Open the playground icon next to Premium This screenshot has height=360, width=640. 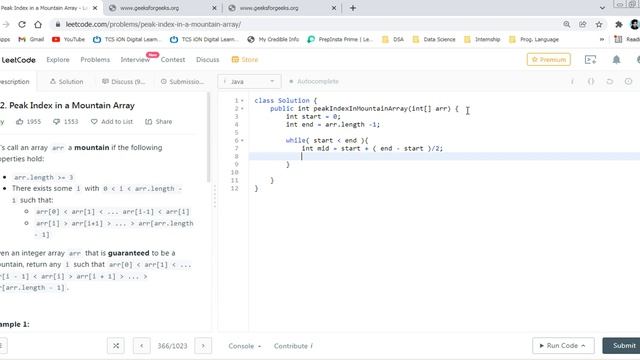point(590,60)
